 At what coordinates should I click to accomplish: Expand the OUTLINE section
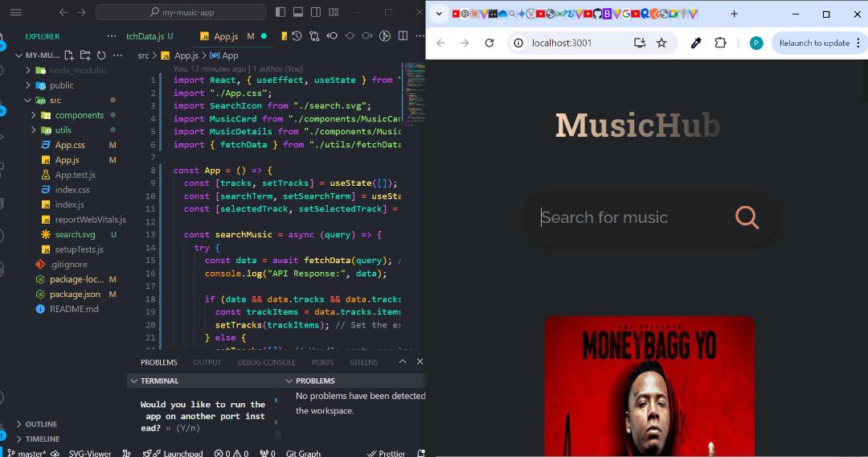click(19, 424)
